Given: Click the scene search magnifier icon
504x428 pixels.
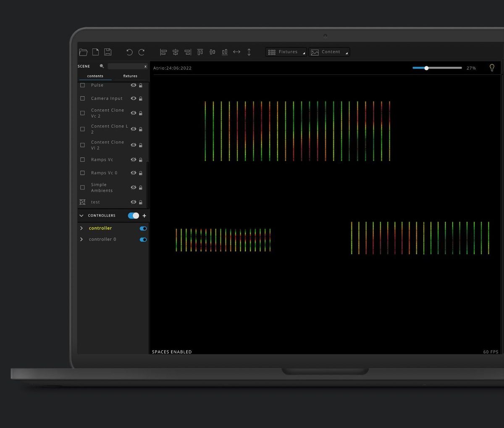Looking at the screenshot, I should tap(102, 66).
